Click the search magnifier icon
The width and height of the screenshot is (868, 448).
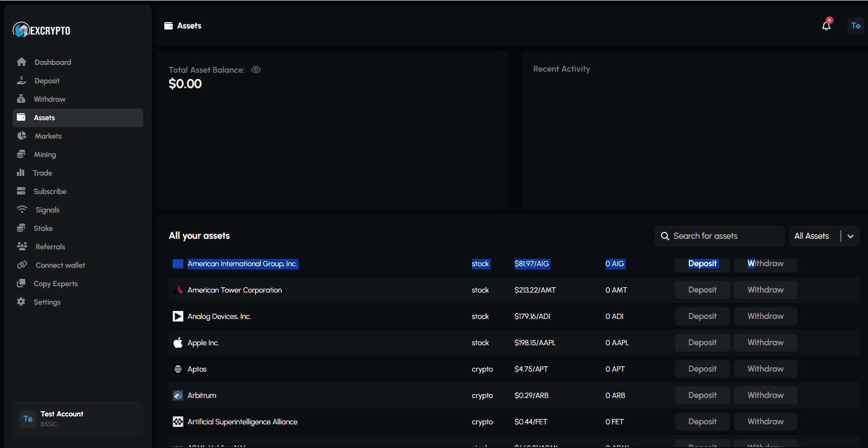[x=665, y=236]
